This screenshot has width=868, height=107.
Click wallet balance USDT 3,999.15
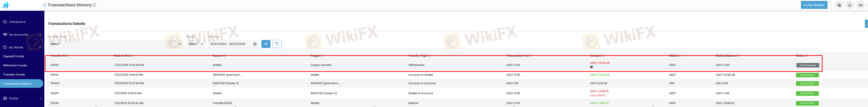click(x=725, y=103)
